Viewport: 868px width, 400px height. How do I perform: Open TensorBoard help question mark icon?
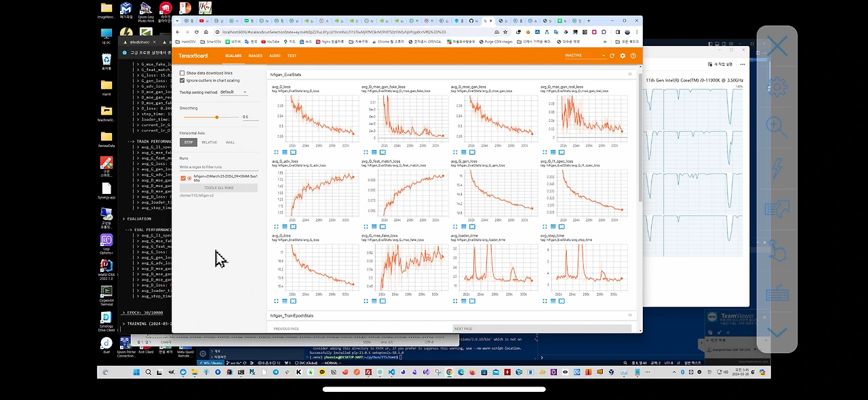633,56
